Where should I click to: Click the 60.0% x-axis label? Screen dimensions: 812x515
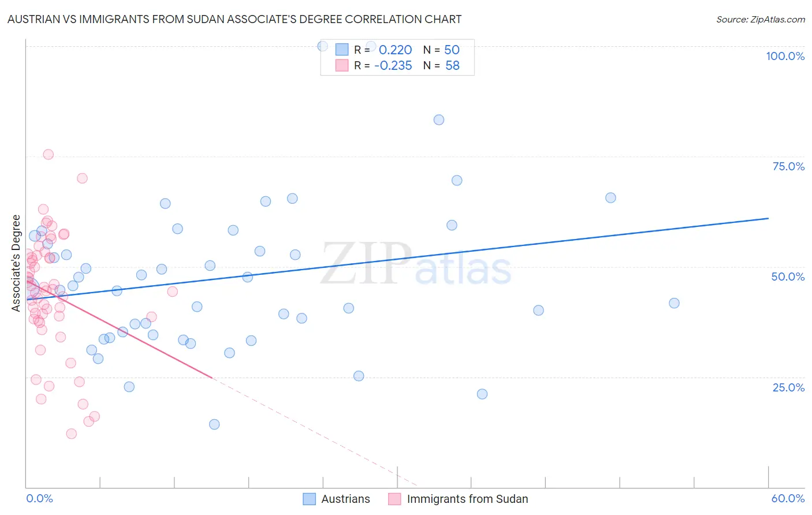(x=788, y=498)
